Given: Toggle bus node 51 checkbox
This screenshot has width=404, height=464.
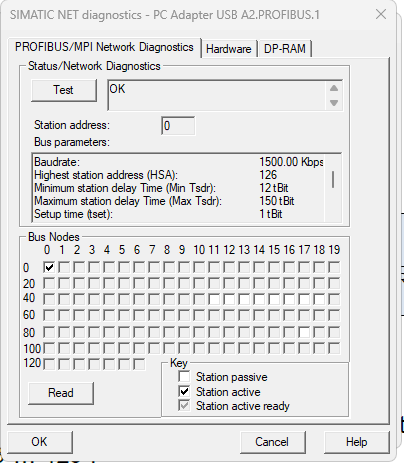Looking at the screenshot, I should coord(214,299).
